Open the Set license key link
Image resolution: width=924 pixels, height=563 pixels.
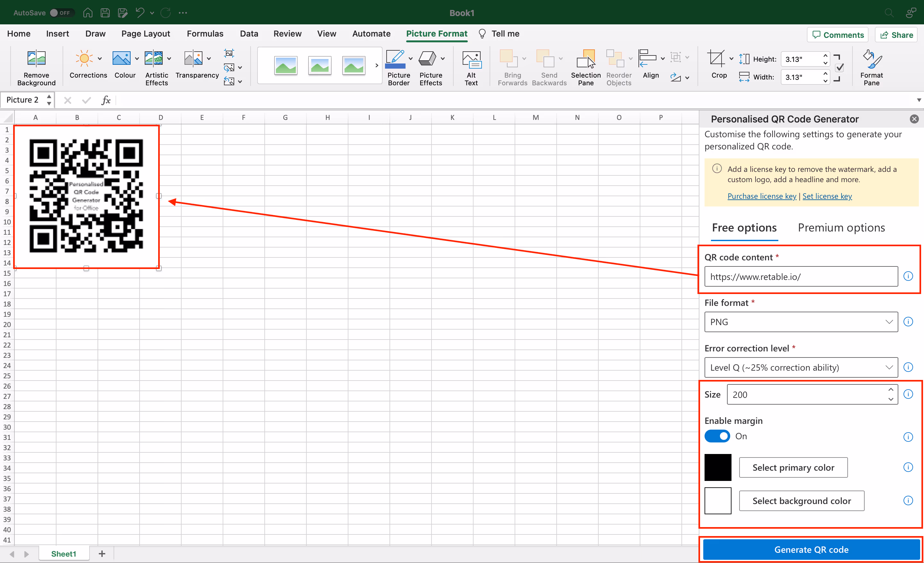point(827,196)
